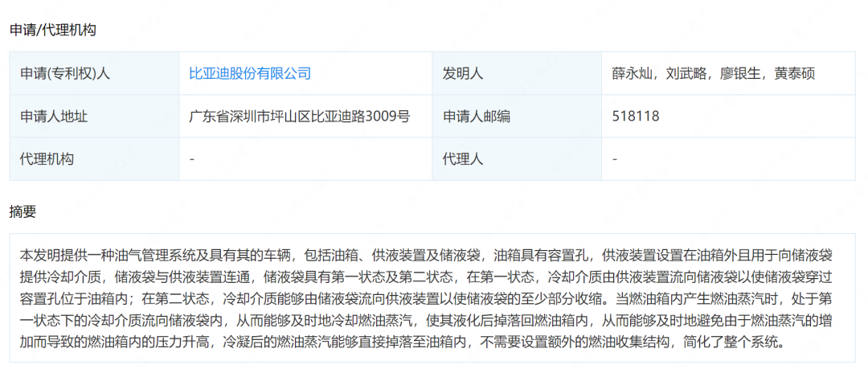Click the 发明人 label cell
The height and width of the screenshot is (369, 868).
(x=462, y=73)
